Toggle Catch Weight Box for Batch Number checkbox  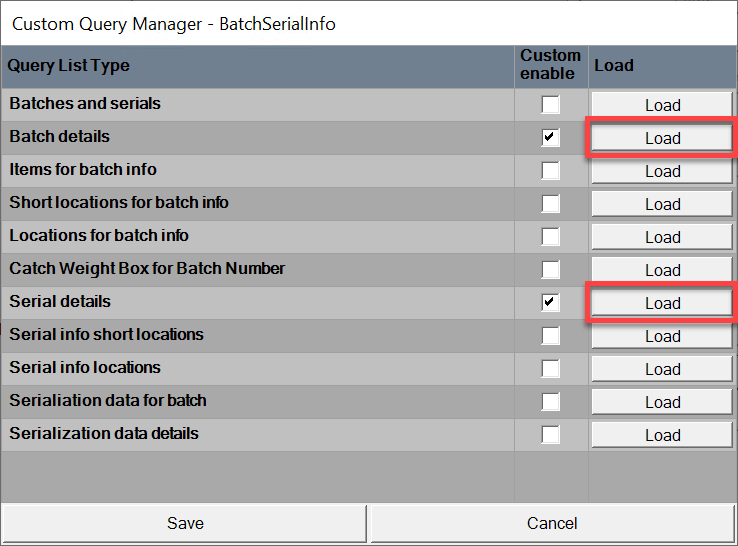pos(550,270)
